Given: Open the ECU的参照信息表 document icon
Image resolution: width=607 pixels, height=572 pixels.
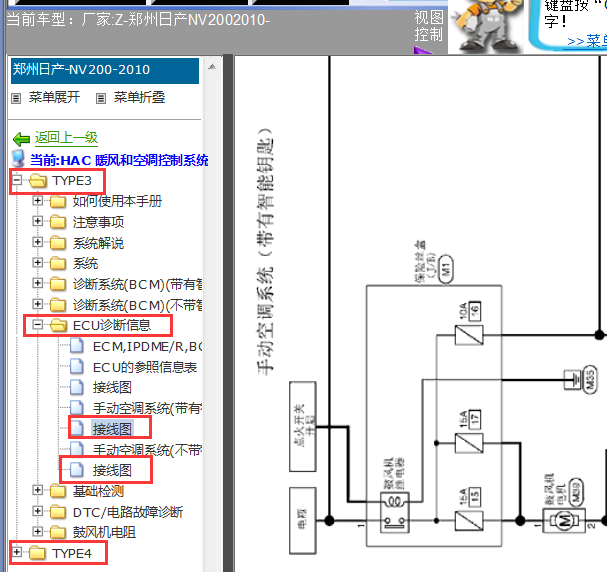Looking at the screenshot, I should [x=77, y=366].
